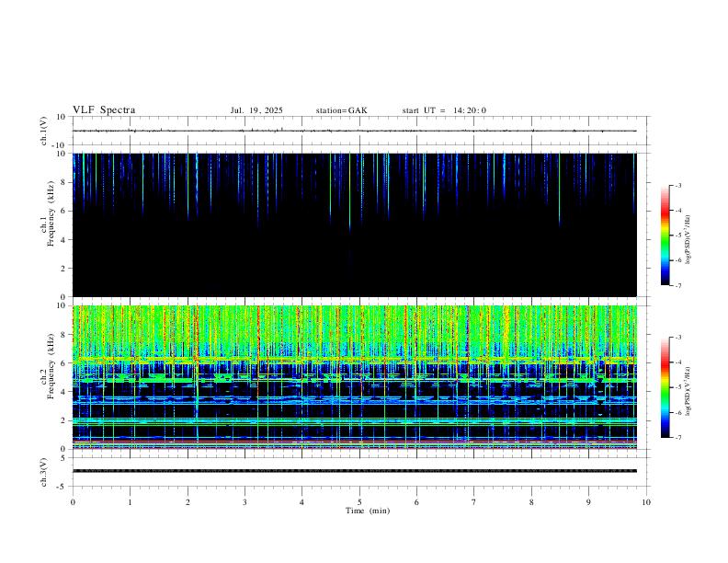Viewport: 728px width, 563px height.
Task: Click the 'ch.3(V)' axis label
Action: point(44,472)
